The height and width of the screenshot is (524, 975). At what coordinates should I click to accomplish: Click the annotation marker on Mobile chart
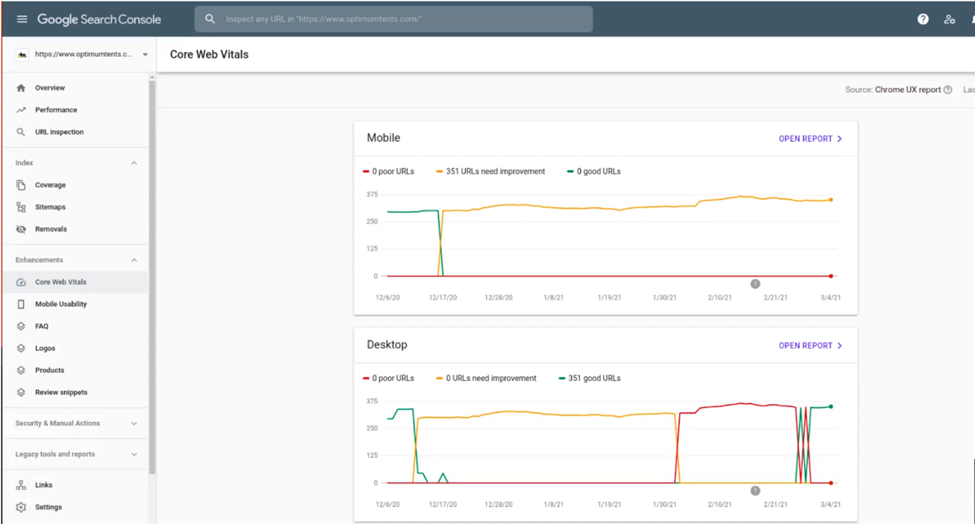pyautogui.click(x=755, y=284)
